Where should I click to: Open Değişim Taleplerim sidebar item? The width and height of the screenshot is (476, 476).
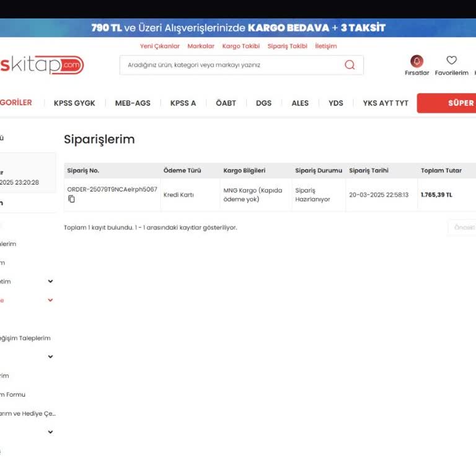click(25, 338)
